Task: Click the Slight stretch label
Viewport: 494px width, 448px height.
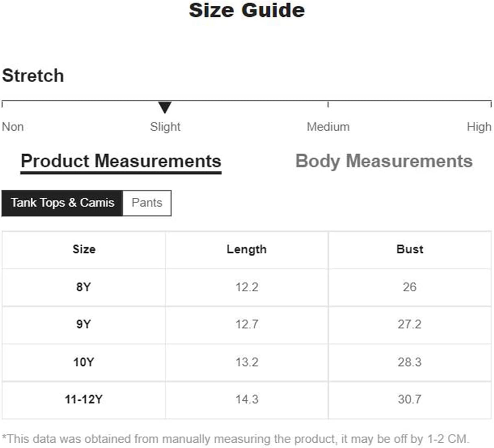Action: point(165,127)
